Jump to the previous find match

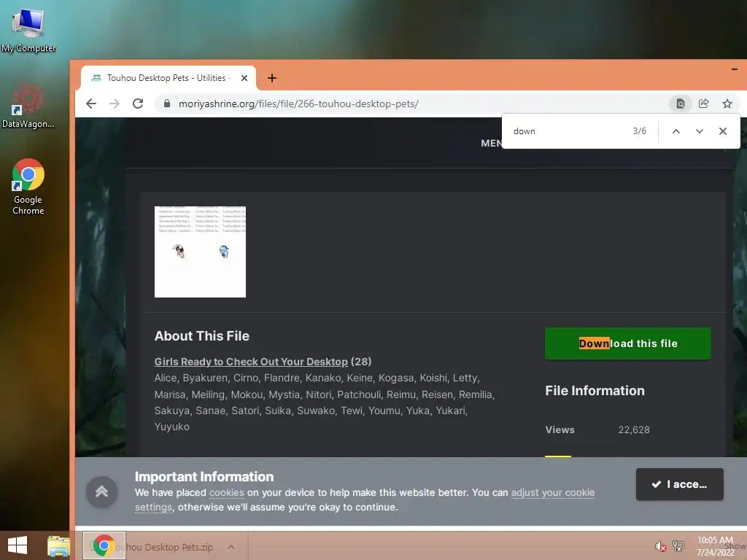pyautogui.click(x=676, y=131)
